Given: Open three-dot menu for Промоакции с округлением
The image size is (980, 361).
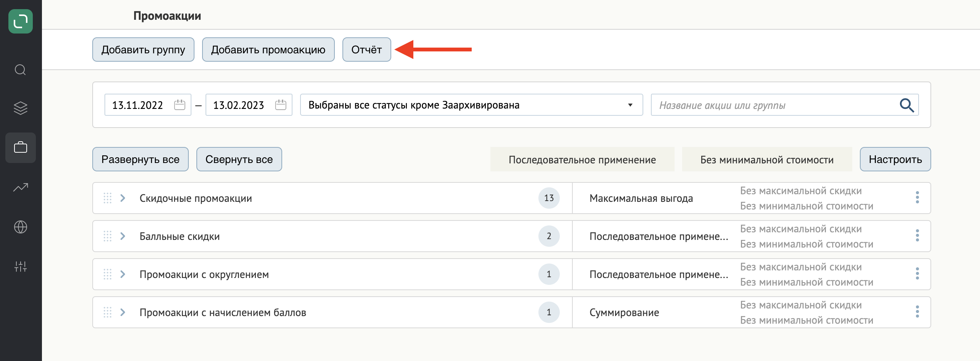Looking at the screenshot, I should coord(917,274).
